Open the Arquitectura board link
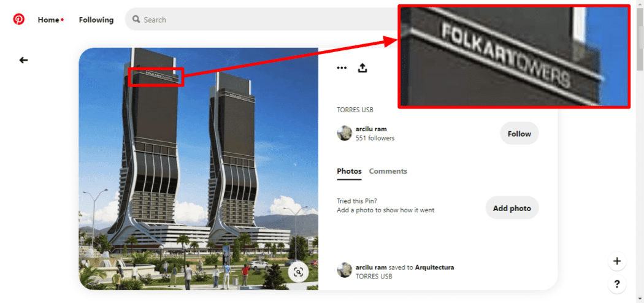 (434, 267)
